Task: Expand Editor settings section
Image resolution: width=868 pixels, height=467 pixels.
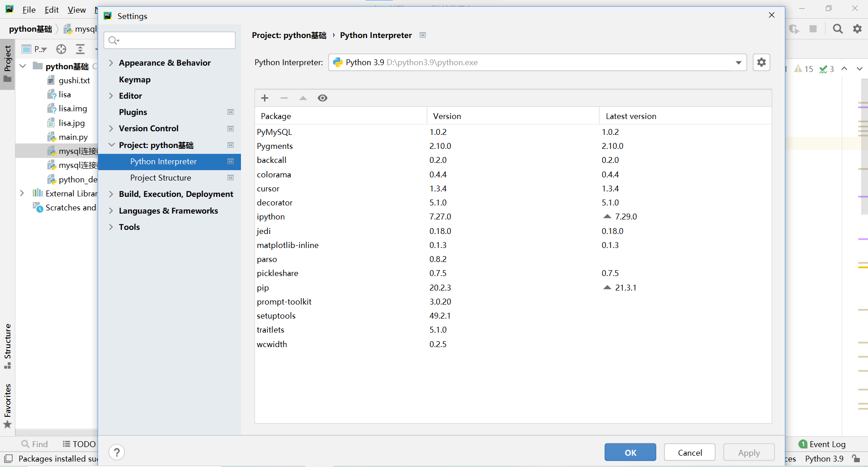Action: click(x=111, y=96)
